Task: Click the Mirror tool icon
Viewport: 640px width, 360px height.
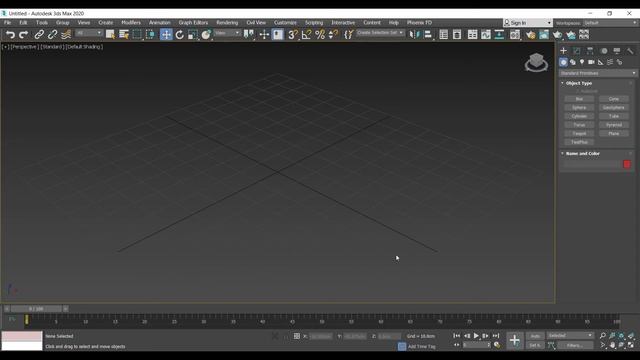Action: point(414,35)
